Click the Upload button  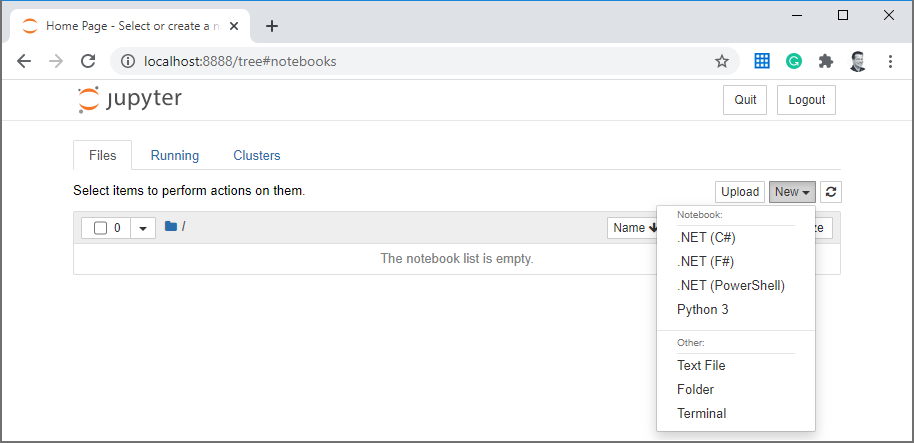click(740, 192)
